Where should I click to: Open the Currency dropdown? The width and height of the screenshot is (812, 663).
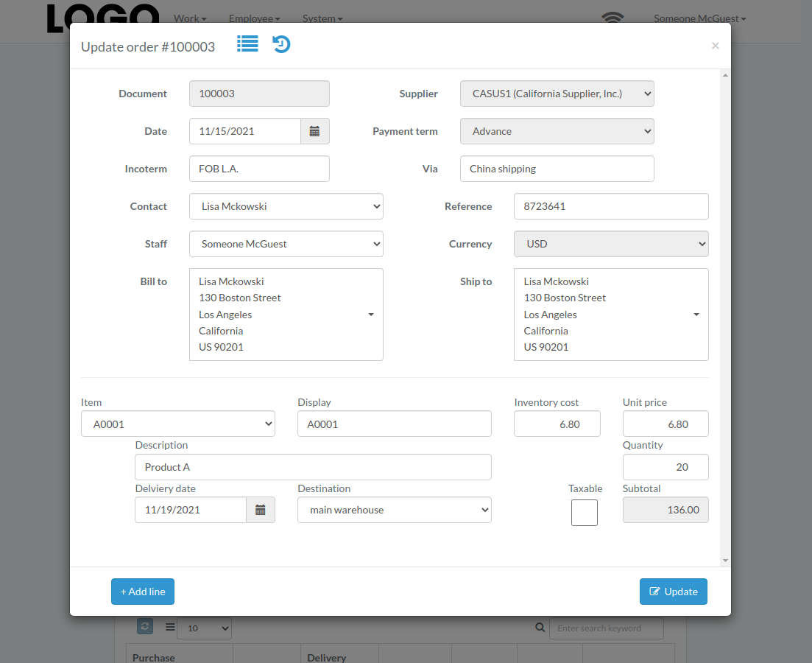pyautogui.click(x=611, y=244)
